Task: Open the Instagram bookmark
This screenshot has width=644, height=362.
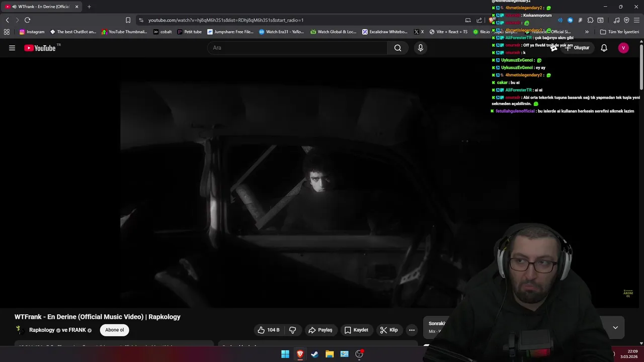Action: click(x=32, y=32)
